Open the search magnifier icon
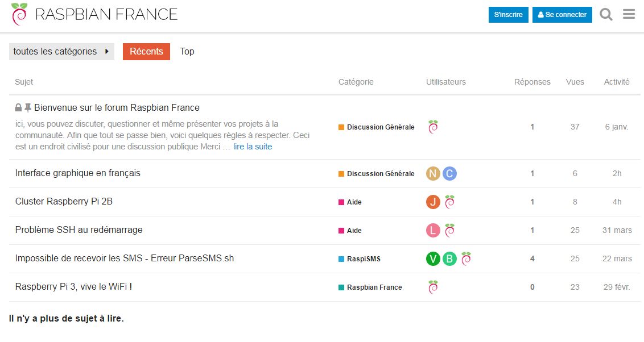The height and width of the screenshot is (342, 644). 606,14
